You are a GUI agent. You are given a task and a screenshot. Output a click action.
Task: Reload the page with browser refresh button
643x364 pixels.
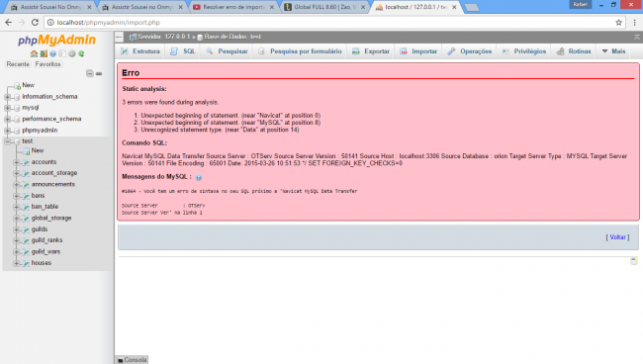click(x=36, y=23)
